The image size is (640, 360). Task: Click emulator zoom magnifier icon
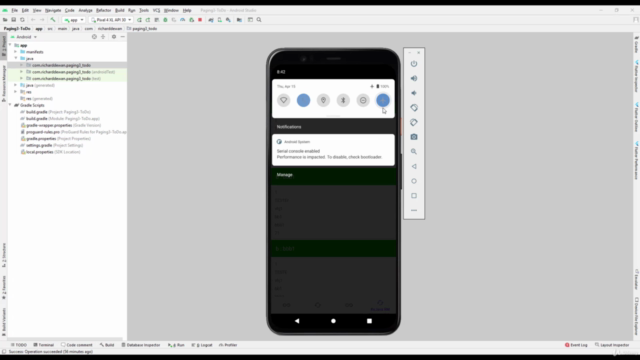(x=414, y=151)
